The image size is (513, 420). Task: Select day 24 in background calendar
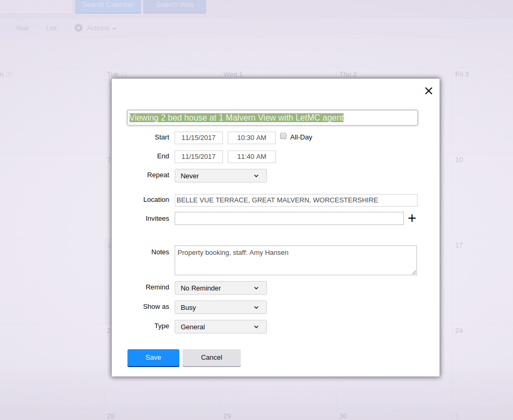point(459,330)
